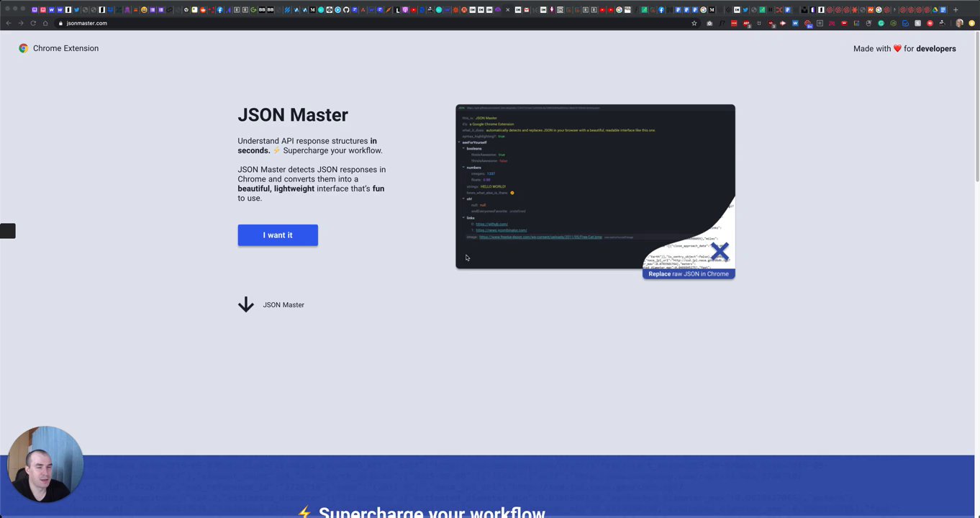Click the small black tab on left edge
The width and height of the screenshot is (980, 518).
click(7, 231)
